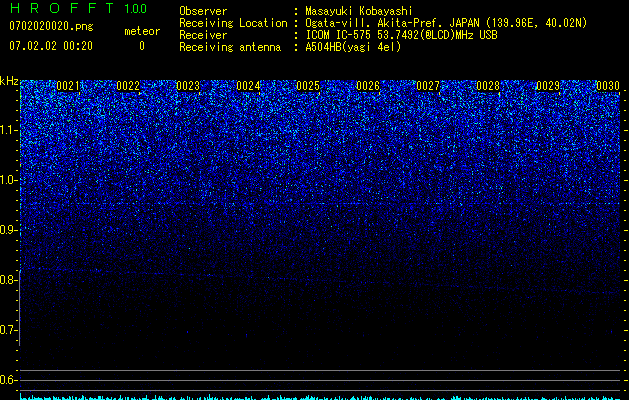Viewport: 629px width, 400px height.
Task: Click the 1.0 frequency axis label
Action: click(8, 180)
